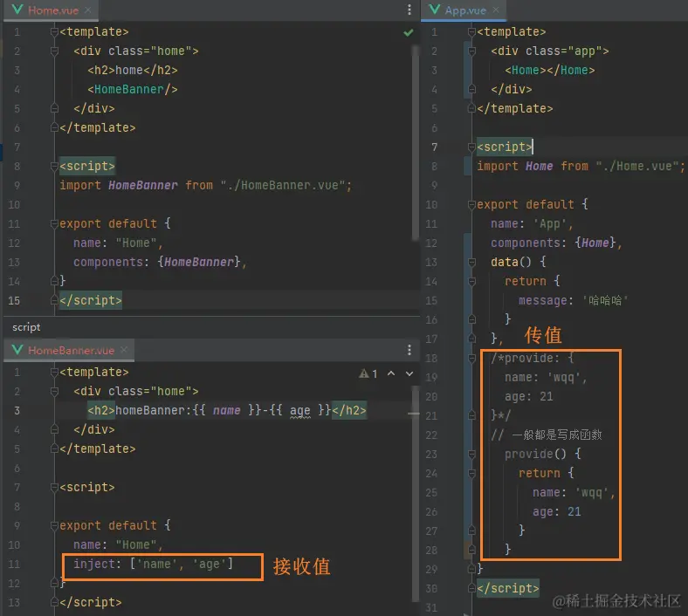Viewport: 688px width, 616px height.
Task: Click the green inspection checkmark in Home.vue
Action: point(408,32)
